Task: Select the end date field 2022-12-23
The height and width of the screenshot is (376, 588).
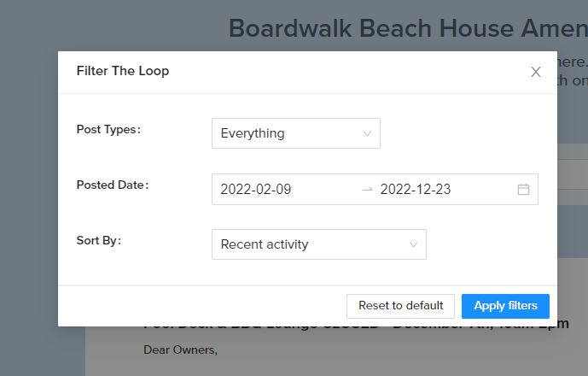Action: click(x=416, y=190)
